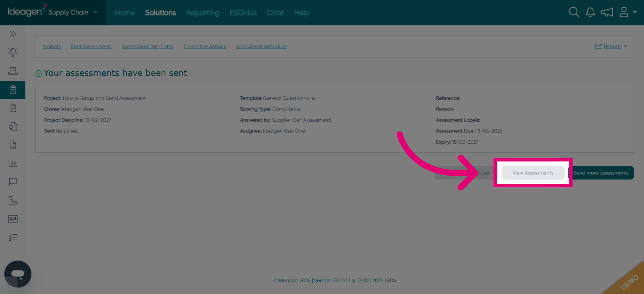The width and height of the screenshot is (644, 294).
Task: Click the document page sidebar icon
Action: click(13, 145)
